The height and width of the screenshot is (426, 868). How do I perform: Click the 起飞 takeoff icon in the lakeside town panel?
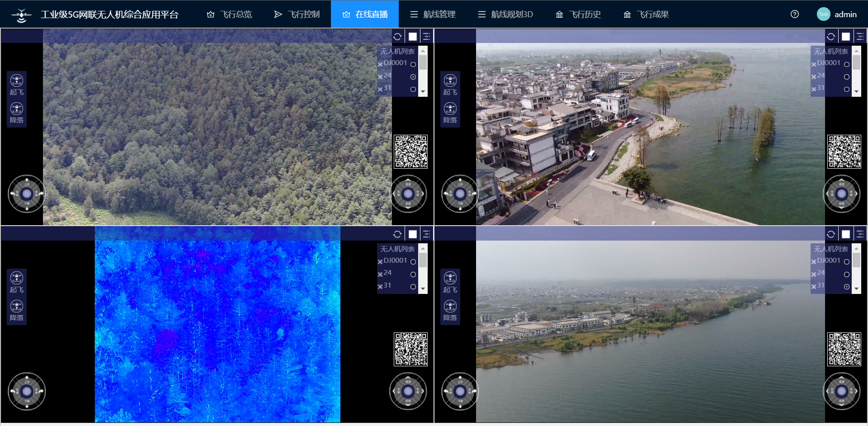coord(450,81)
